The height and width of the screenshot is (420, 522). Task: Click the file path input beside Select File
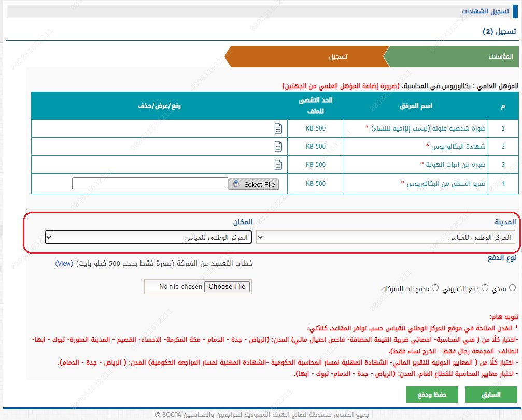(150, 184)
